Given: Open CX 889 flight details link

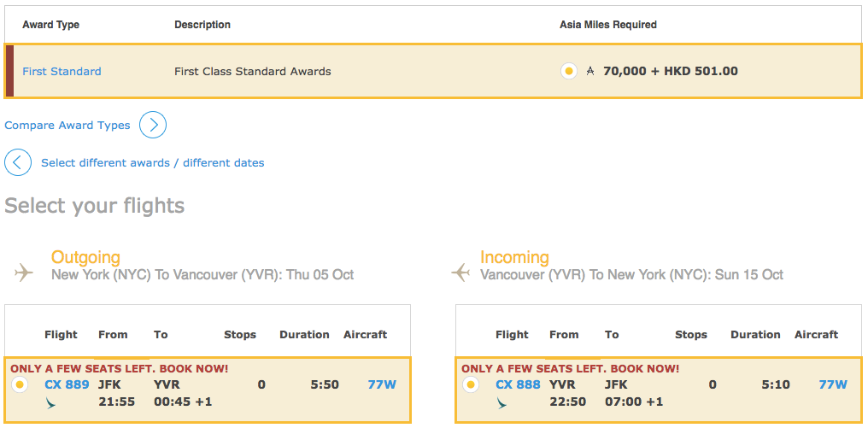Looking at the screenshot, I should point(67,384).
